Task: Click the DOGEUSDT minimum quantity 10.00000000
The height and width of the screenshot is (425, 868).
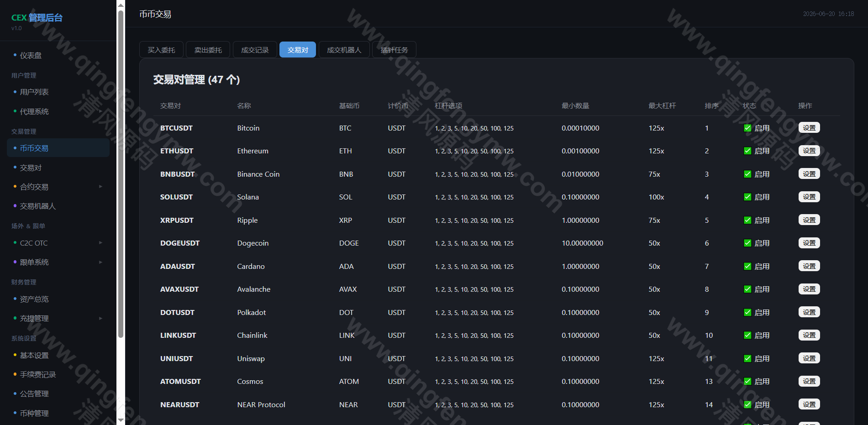Action: (x=583, y=243)
